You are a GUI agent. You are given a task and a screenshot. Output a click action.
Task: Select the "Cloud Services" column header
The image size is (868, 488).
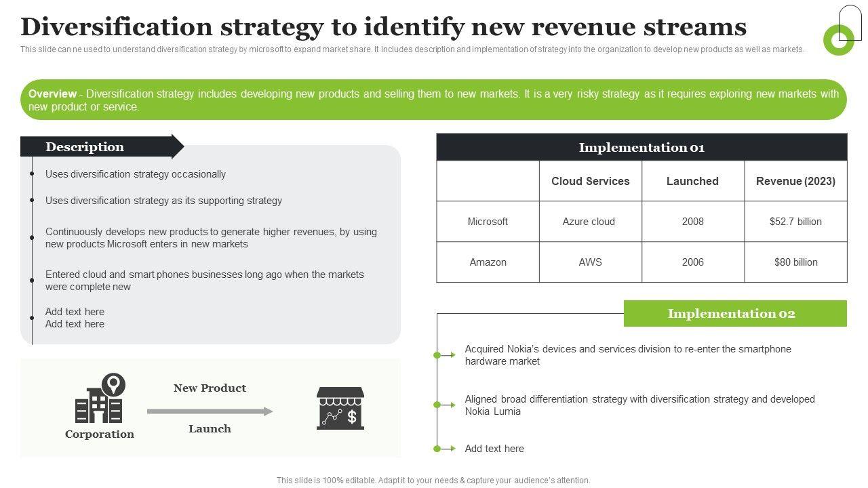coord(591,181)
